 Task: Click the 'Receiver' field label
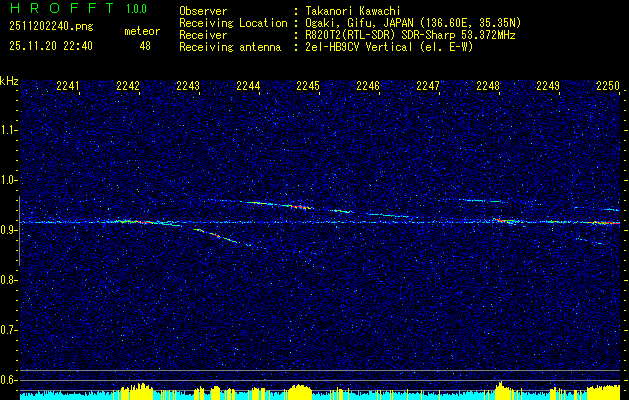(x=203, y=35)
